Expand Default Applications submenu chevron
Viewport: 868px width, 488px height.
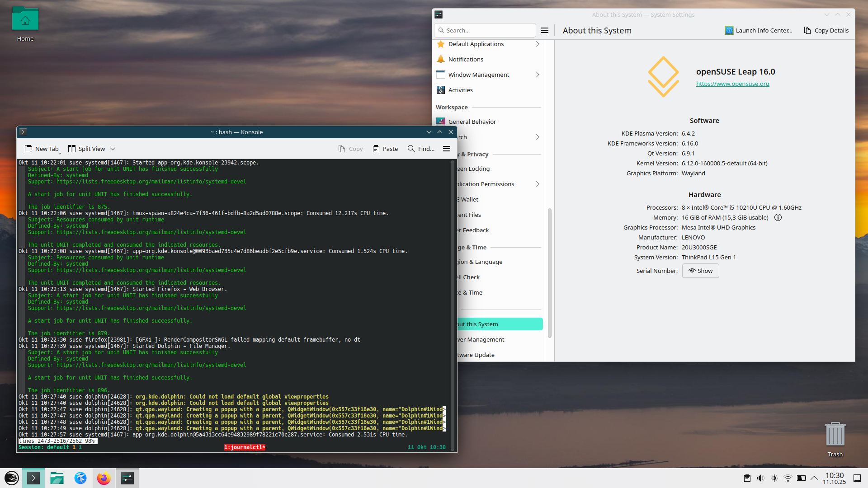coord(538,44)
